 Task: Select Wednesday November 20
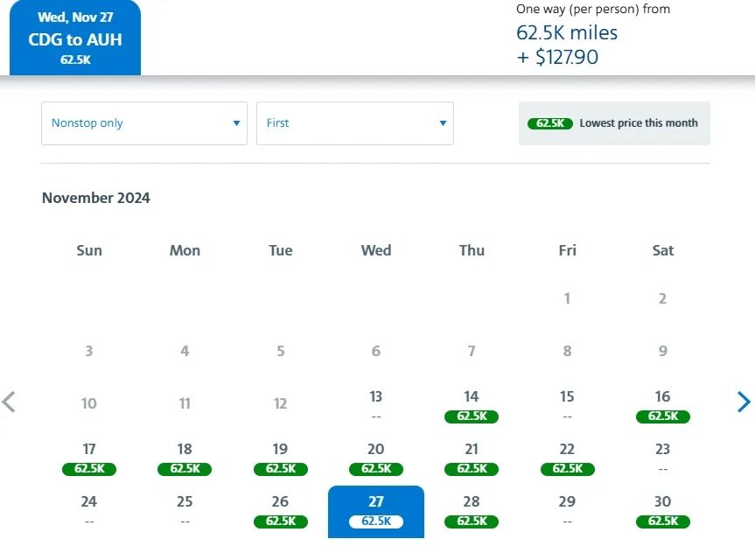click(376, 458)
